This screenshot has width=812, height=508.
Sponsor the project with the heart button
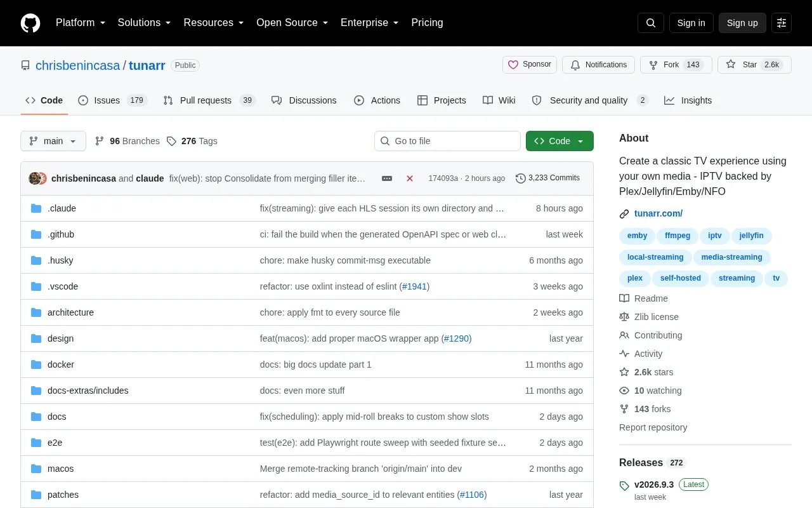pyautogui.click(x=530, y=65)
